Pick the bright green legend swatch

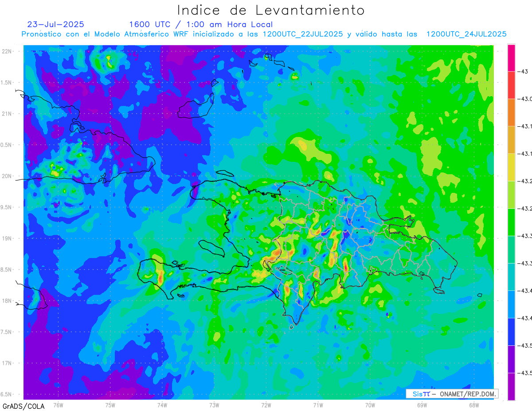pos(511,222)
